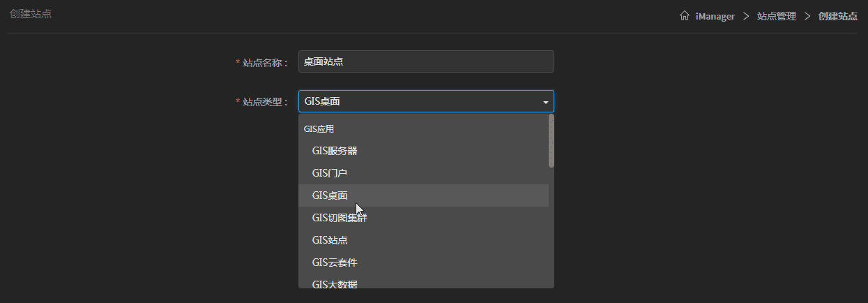Select GIS服务器 from the dropdown list
This screenshot has height=303, width=868.
pyautogui.click(x=335, y=151)
